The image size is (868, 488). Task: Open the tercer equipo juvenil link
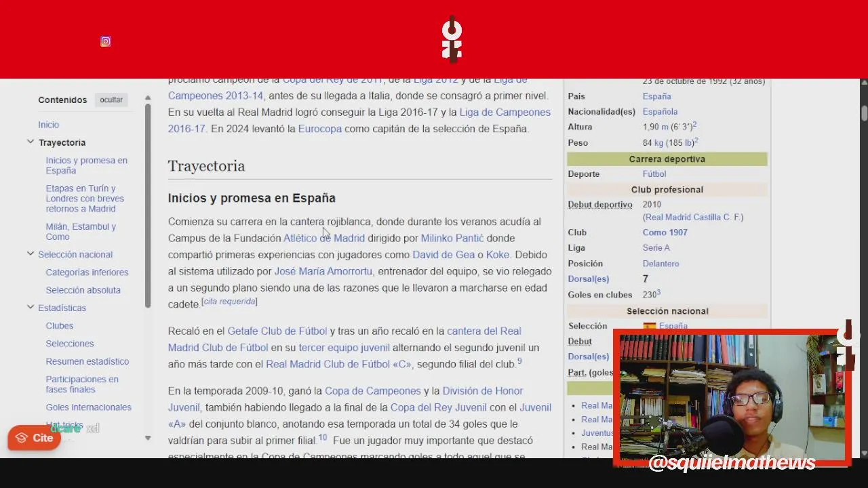[x=344, y=348]
